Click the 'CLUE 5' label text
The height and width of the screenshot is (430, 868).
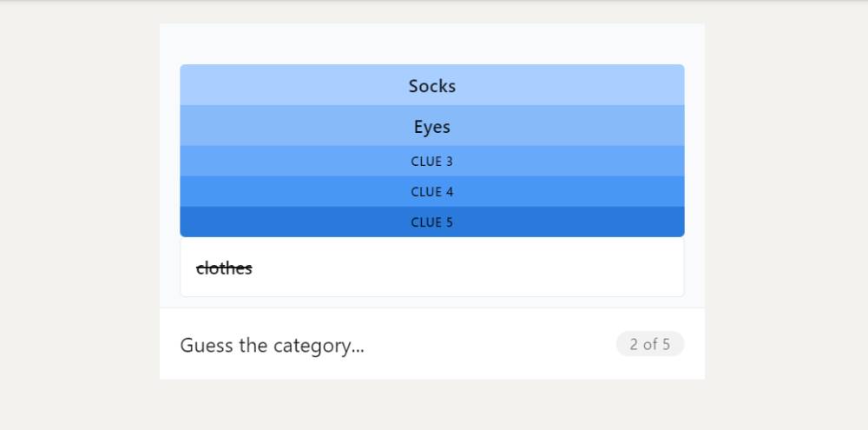tap(431, 222)
